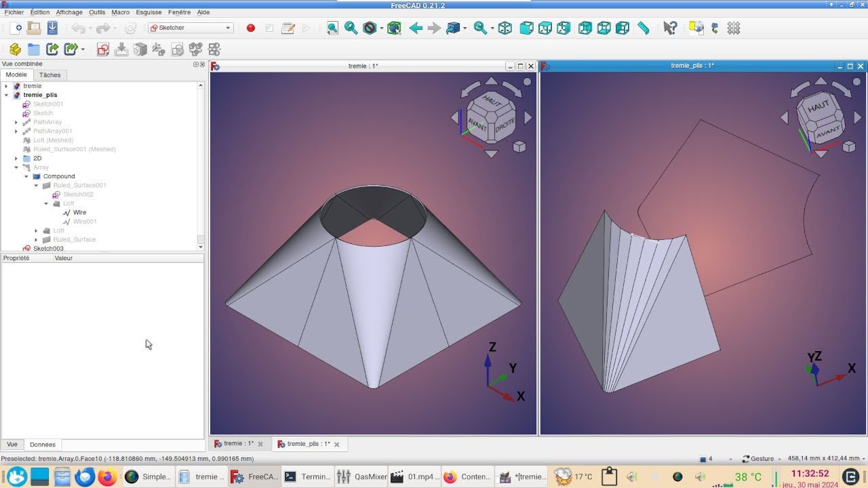Viewport: 868px width, 488px height.
Task: Select Loft (Meshed) in the tree
Action: click(x=53, y=140)
